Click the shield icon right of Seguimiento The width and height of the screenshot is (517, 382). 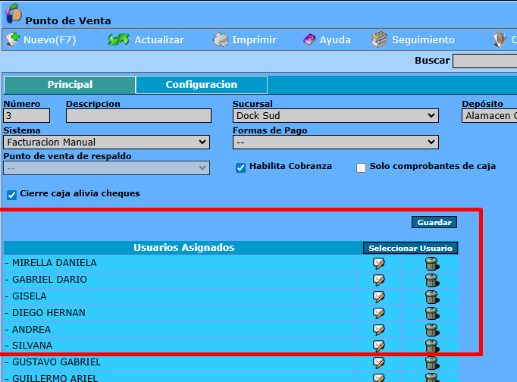499,40
